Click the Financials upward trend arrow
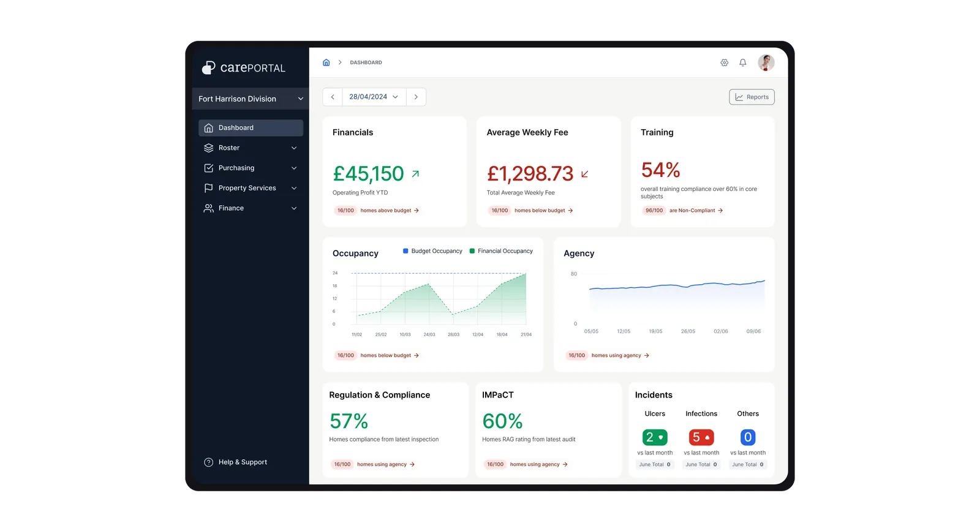Image resolution: width=980 pixels, height=531 pixels. (x=416, y=174)
